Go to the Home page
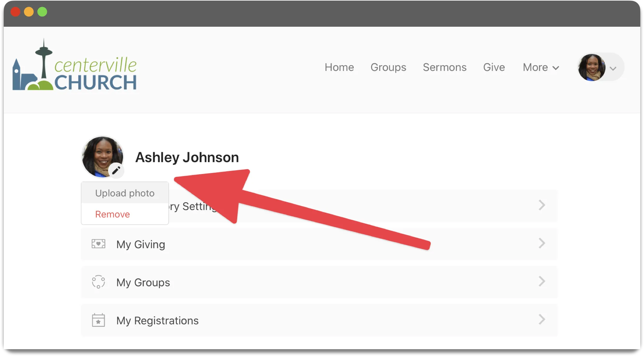644x356 pixels. [x=339, y=67]
